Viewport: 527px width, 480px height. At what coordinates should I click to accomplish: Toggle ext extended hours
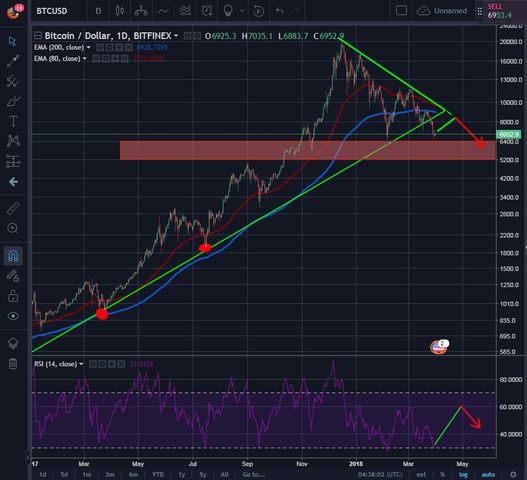point(421,475)
